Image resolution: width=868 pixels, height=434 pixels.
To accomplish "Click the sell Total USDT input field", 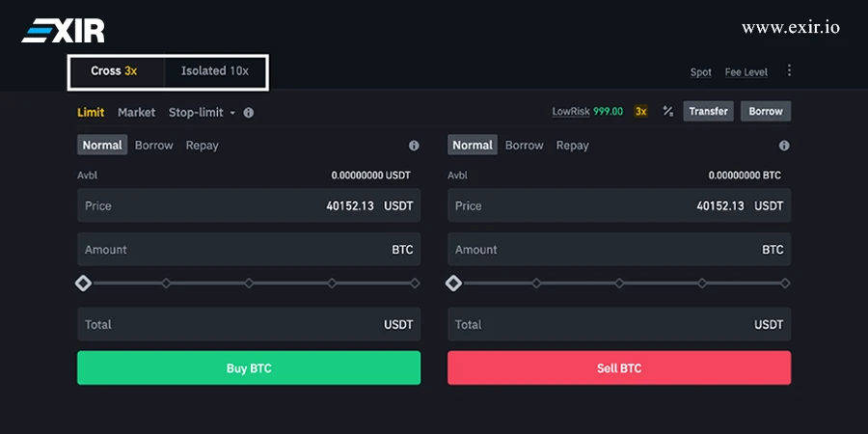I will (619, 324).
